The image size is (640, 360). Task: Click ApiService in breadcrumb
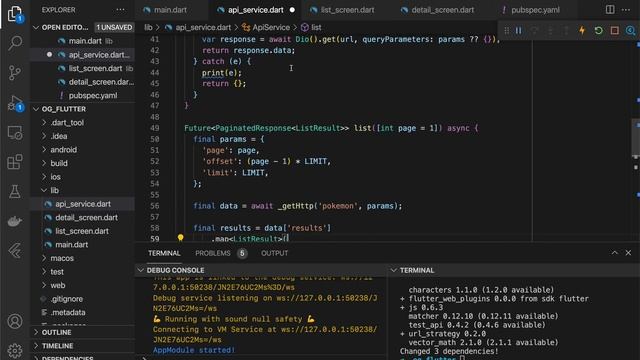tap(271, 27)
